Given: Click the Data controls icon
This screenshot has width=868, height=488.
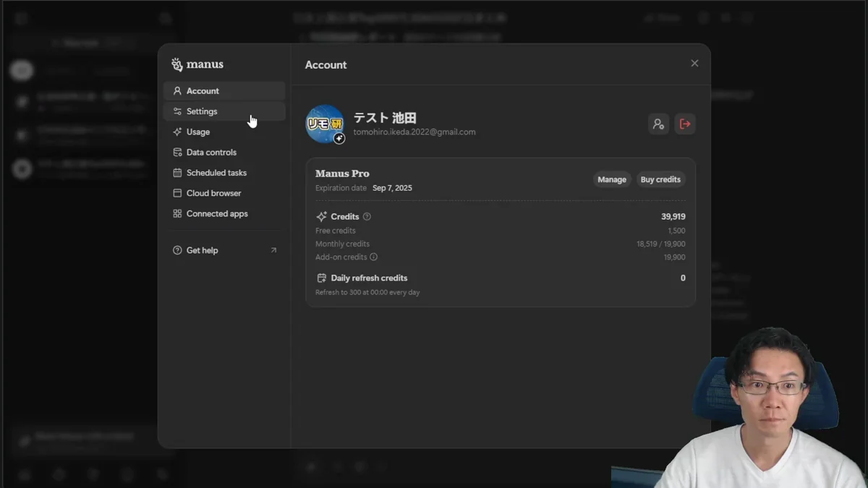Looking at the screenshot, I should click(x=177, y=153).
